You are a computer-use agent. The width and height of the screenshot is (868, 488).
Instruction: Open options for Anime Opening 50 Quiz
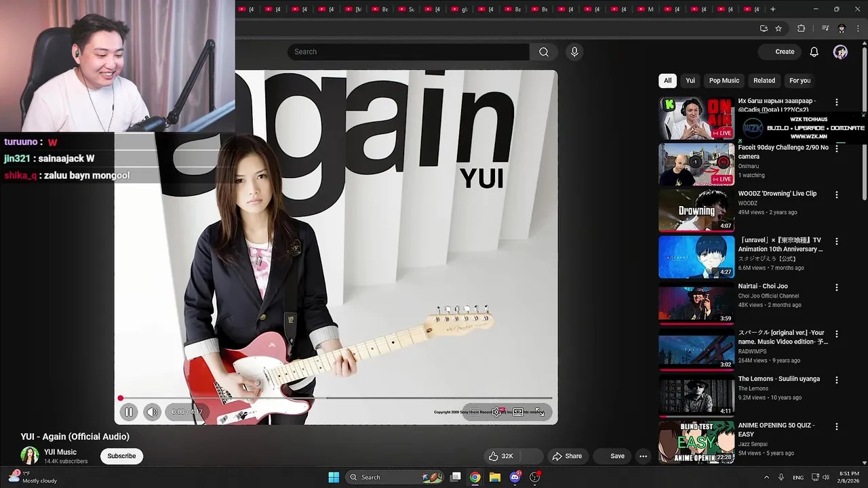pos(836,427)
